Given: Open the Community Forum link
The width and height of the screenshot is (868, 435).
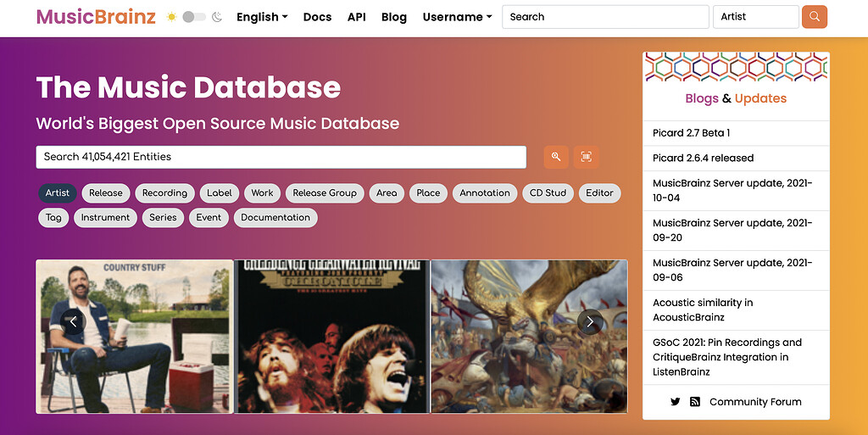Looking at the screenshot, I should coord(755,402).
